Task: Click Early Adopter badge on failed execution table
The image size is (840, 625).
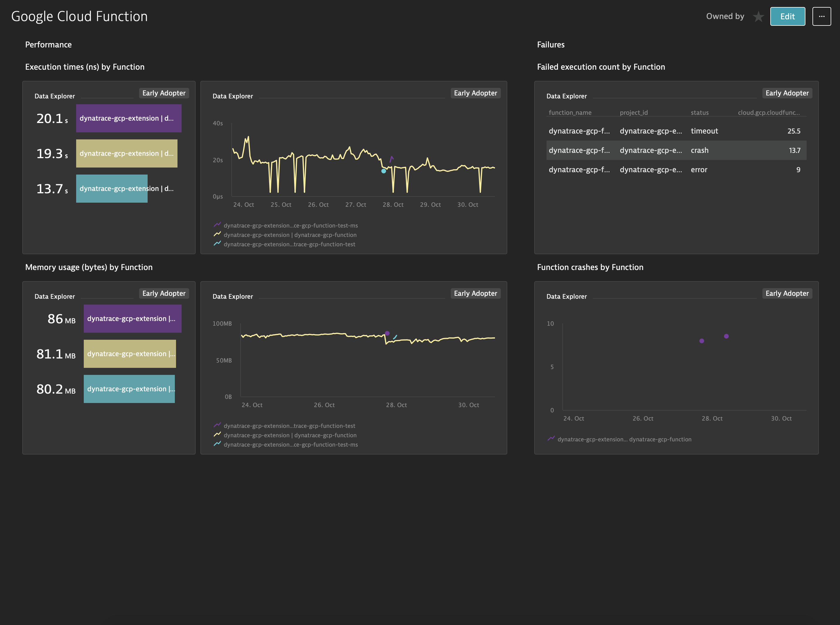Action: pyautogui.click(x=787, y=93)
